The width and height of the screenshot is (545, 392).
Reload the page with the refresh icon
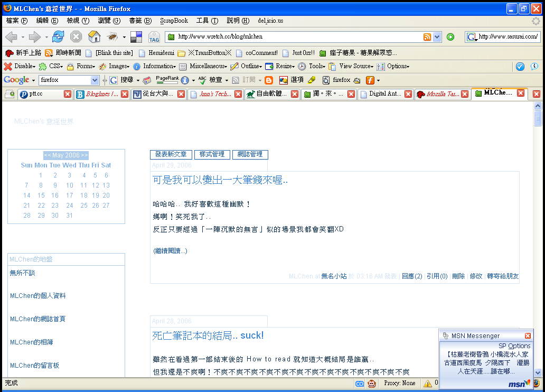[x=58, y=36]
